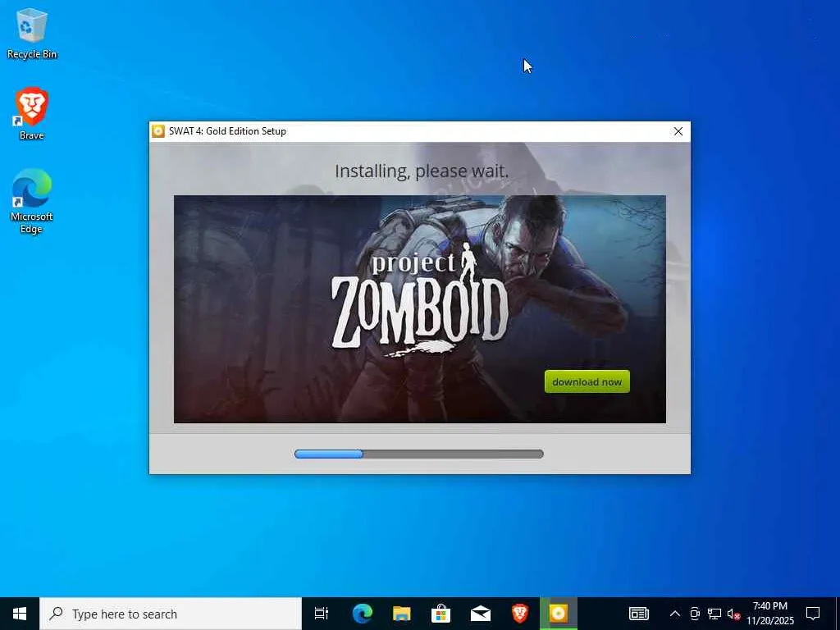Screen dimensions: 840x630
Task: Click the installation progress bar
Action: (419, 454)
